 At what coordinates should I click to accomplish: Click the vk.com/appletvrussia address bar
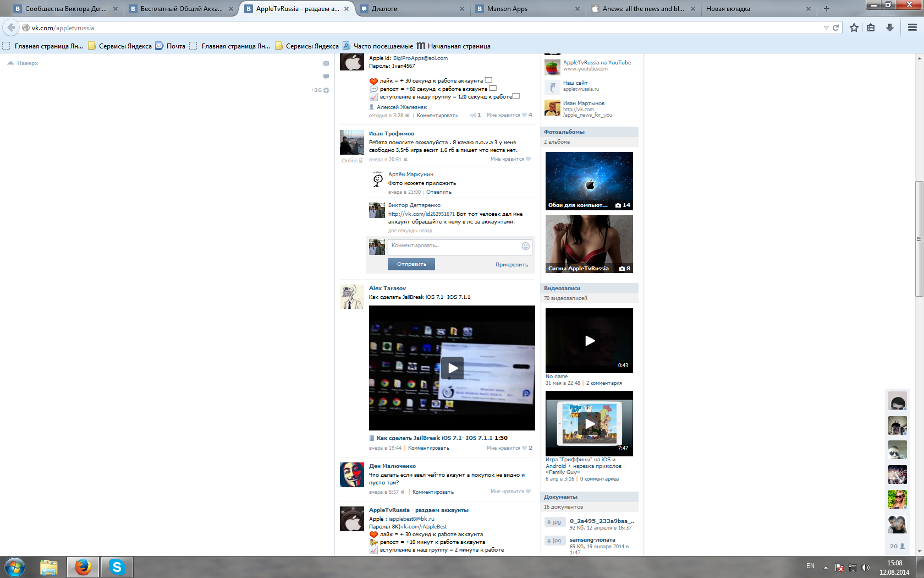click(x=424, y=28)
